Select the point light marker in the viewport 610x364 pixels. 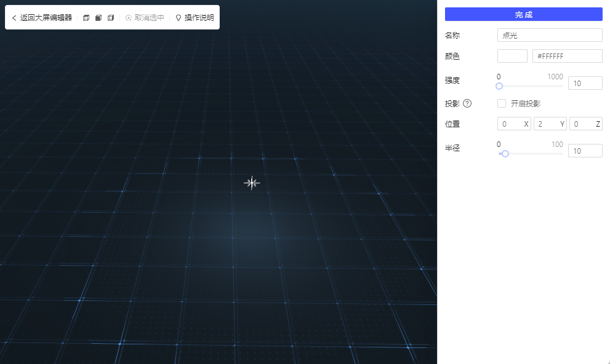[x=252, y=183]
